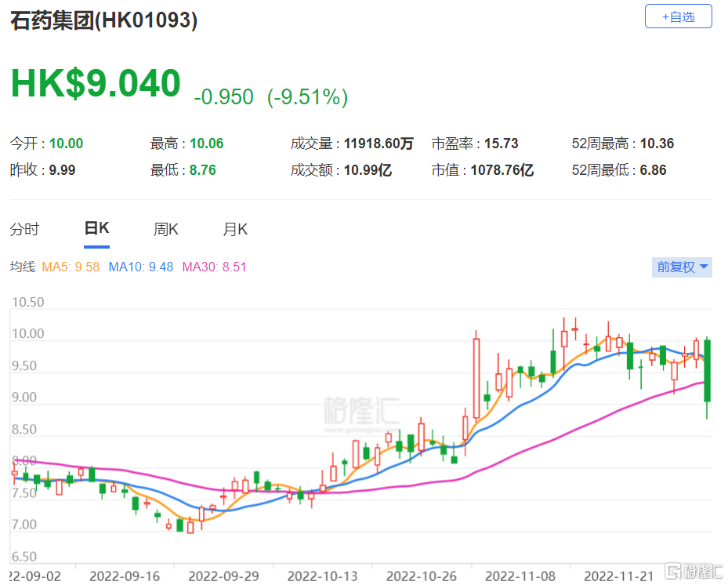
Task: Click the 均线 moving average legend label
Action: 22,267
